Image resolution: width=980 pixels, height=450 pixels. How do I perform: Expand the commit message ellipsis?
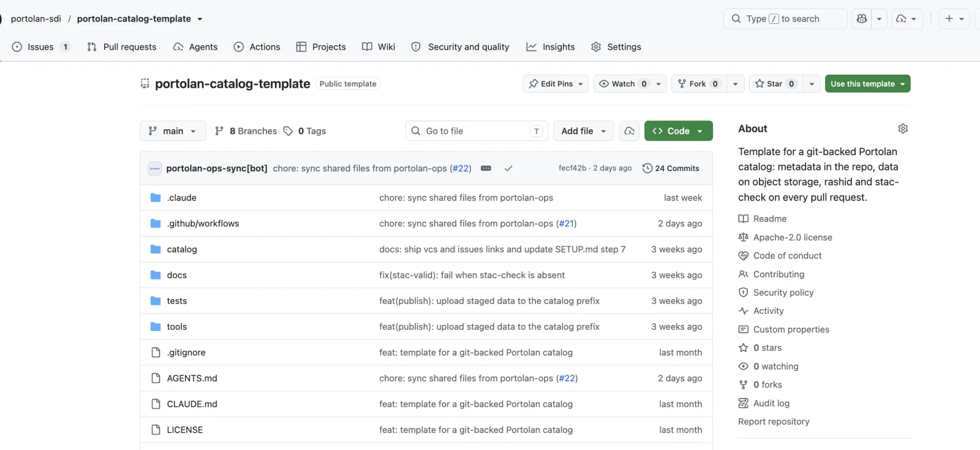click(x=486, y=168)
